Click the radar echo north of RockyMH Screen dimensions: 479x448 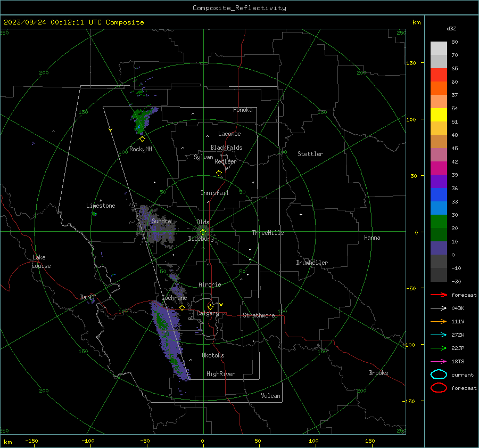143,120
